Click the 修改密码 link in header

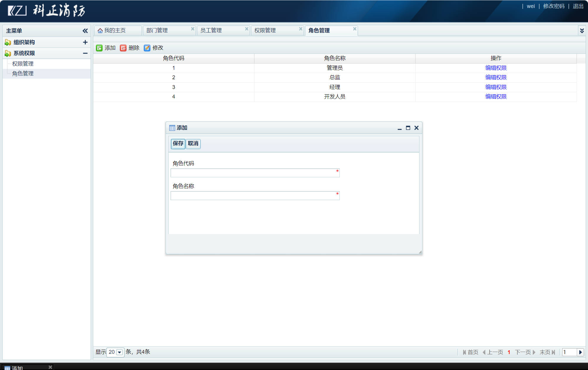[553, 6]
